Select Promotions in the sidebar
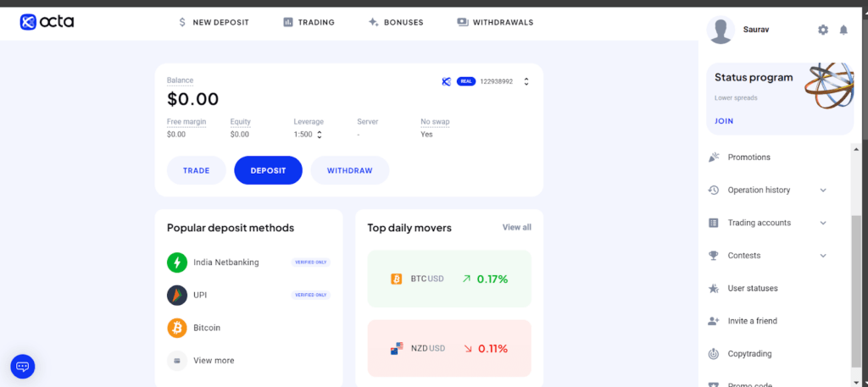 point(749,157)
